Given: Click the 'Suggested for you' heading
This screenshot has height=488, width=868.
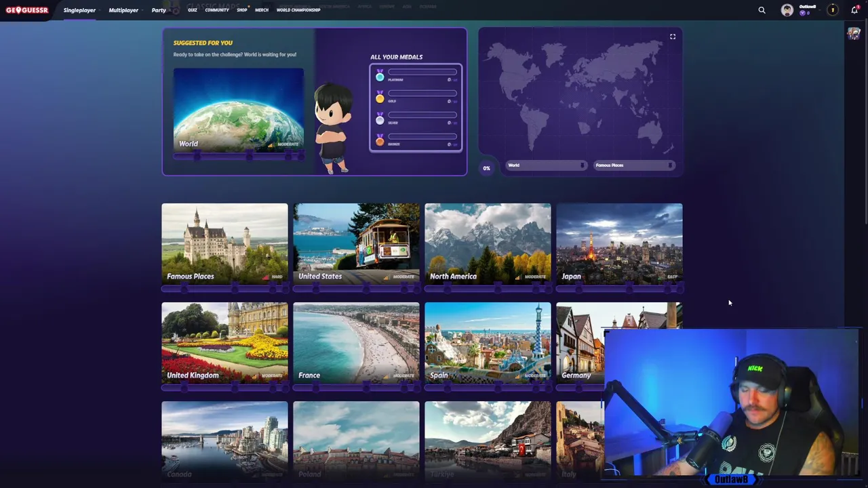Looking at the screenshot, I should pyautogui.click(x=203, y=43).
